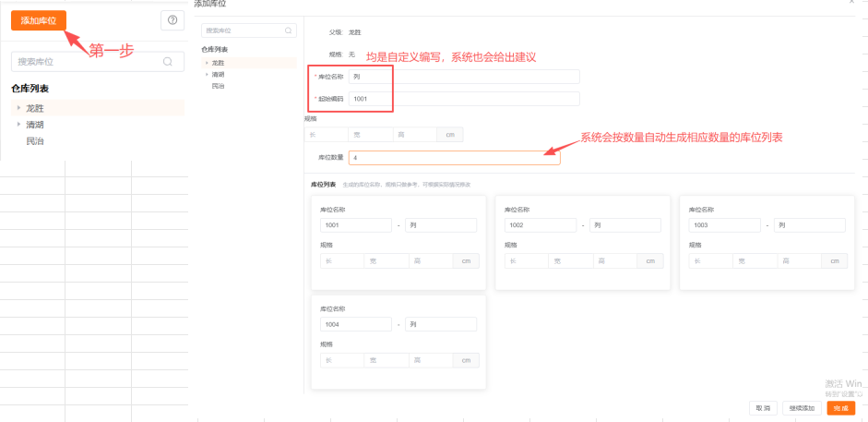Image resolution: width=868 pixels, height=422 pixels.
Task: Open help via the question mark icon
Action: coord(172,20)
